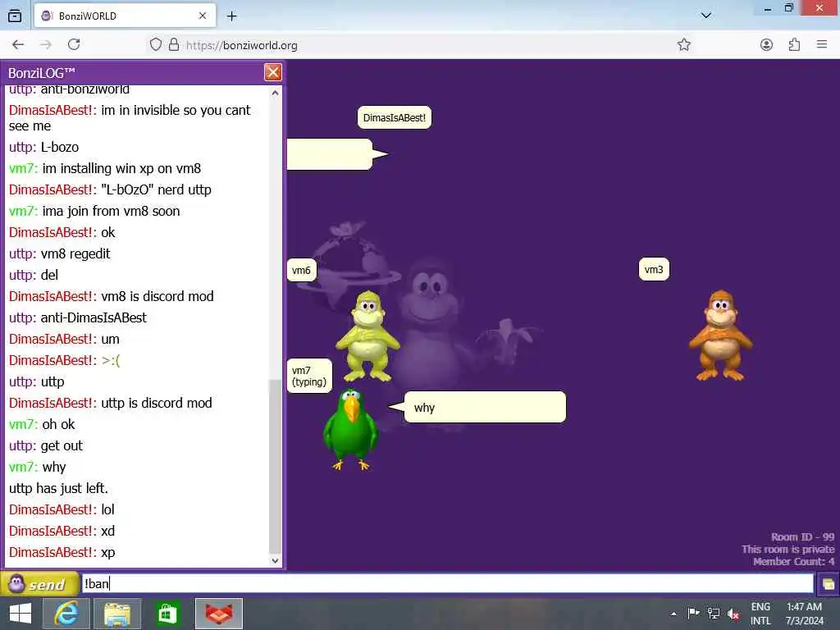Click the Firefox View icon in tab bar

pyautogui.click(x=15, y=16)
